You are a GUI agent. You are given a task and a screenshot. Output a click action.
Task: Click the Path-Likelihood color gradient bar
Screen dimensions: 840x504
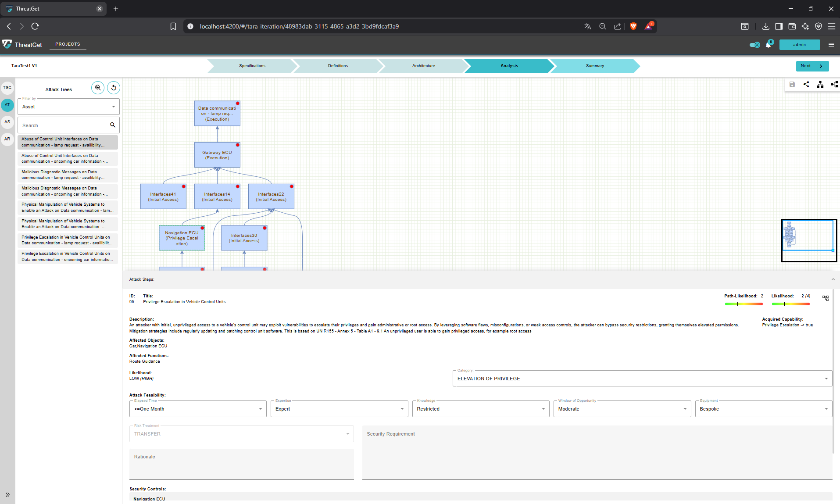[743, 304]
